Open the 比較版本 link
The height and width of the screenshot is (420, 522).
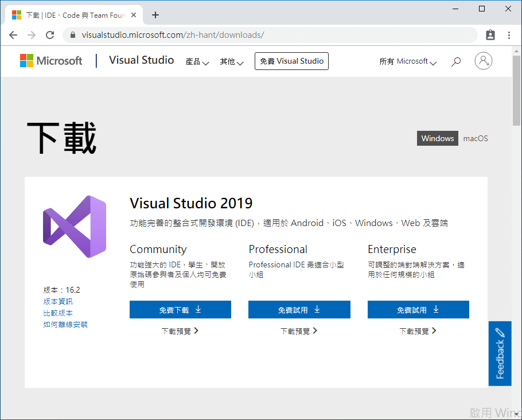[x=58, y=313]
